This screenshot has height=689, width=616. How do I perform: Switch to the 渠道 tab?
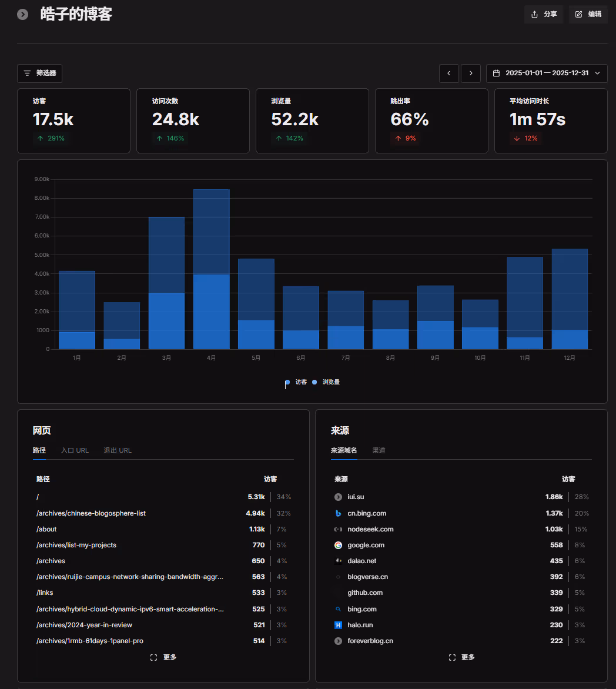[x=379, y=450]
